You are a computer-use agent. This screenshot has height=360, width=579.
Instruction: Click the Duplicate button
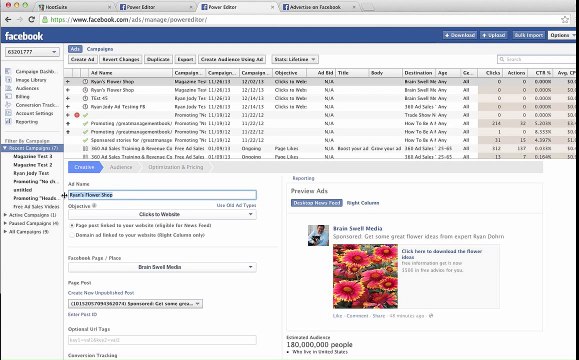(158, 59)
